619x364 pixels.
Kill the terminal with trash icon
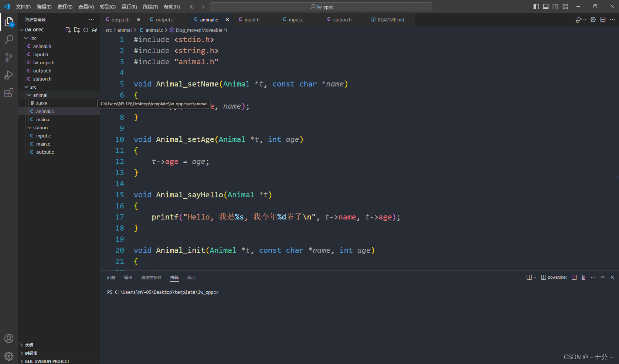point(584,277)
